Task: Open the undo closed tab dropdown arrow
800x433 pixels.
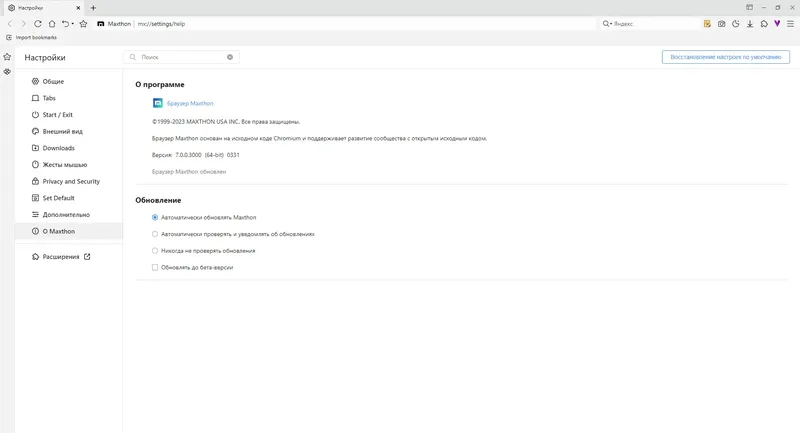Action: coord(73,23)
